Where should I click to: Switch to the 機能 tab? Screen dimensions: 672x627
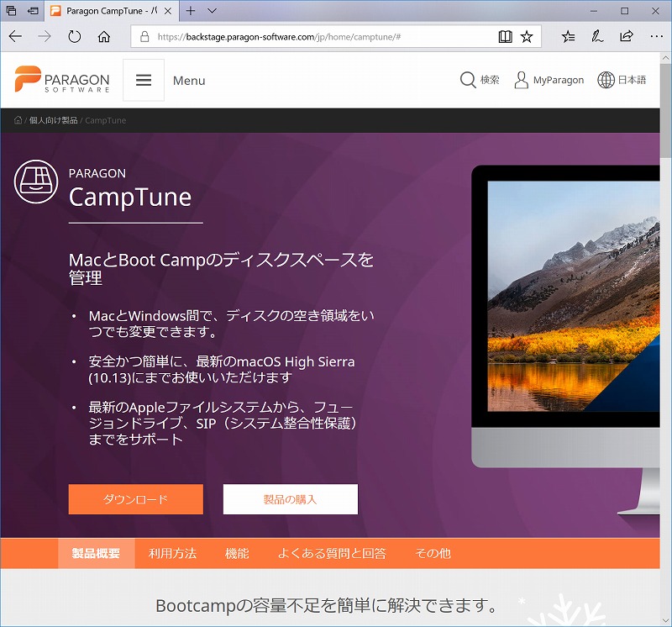tap(237, 553)
